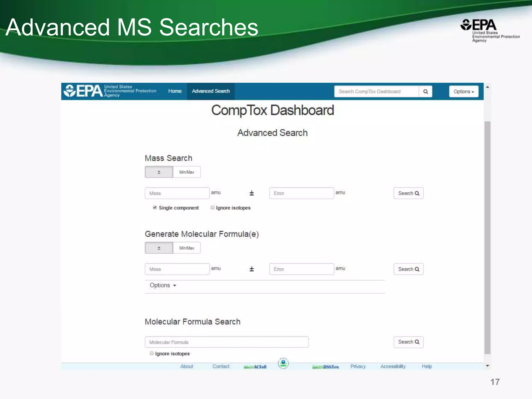532x399 pixels.
Task: Focus the Search CompTox Dashboard field
Action: (x=376, y=91)
